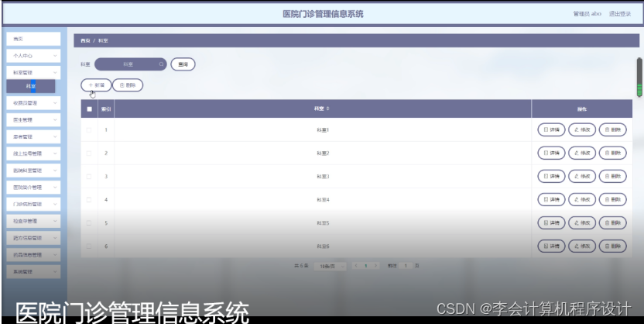Click the 科室4 name cell
The image size is (644, 324).
(323, 199)
